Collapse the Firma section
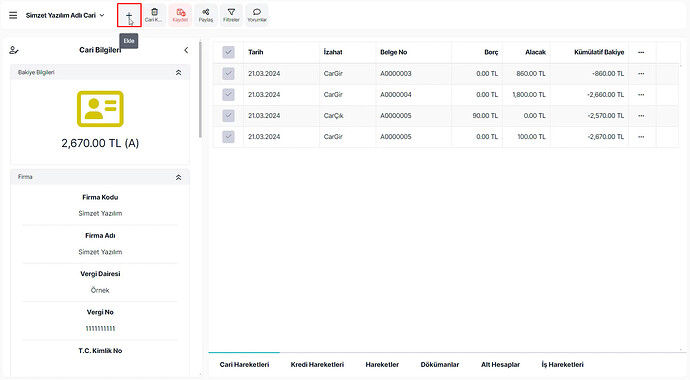Viewport: 690px width, 380px height. point(178,177)
